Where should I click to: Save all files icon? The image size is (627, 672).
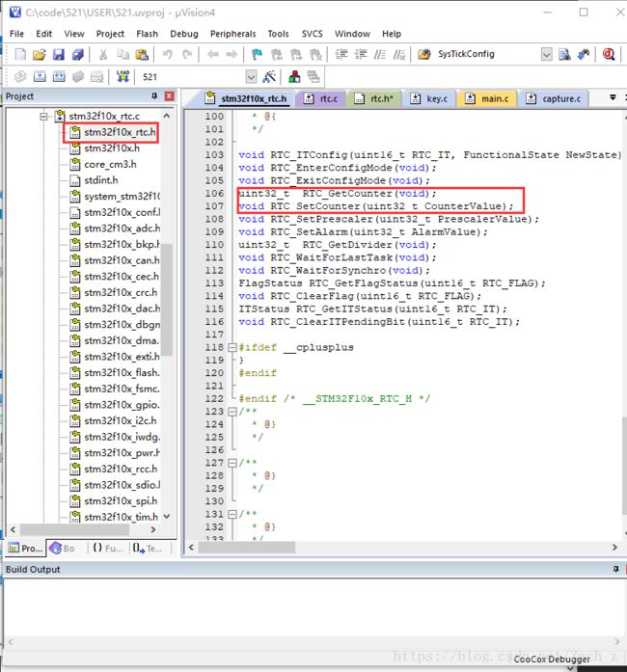pos(77,54)
